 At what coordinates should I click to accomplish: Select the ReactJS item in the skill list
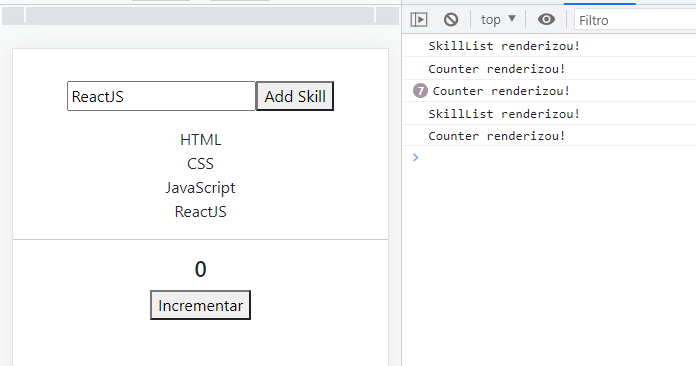tap(200, 212)
